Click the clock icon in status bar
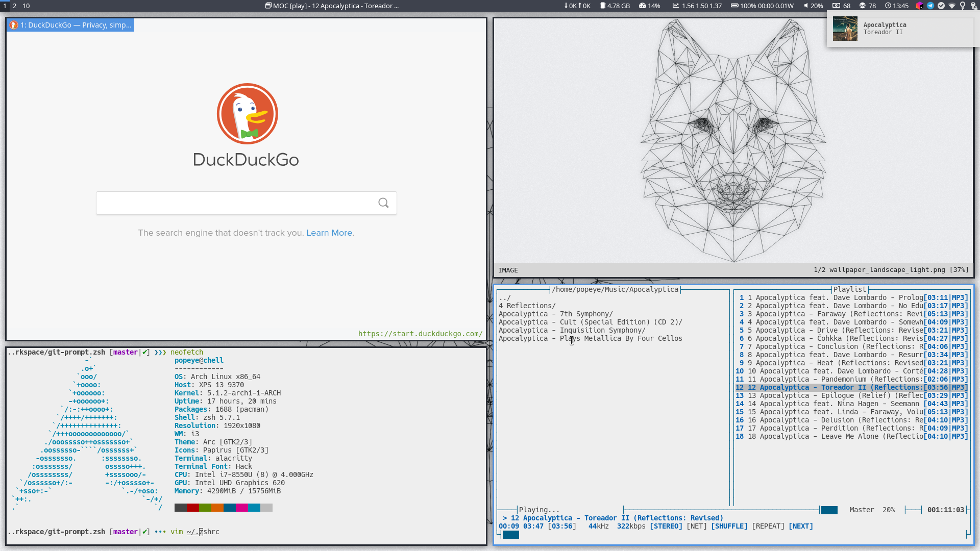The image size is (980, 551). click(888, 6)
